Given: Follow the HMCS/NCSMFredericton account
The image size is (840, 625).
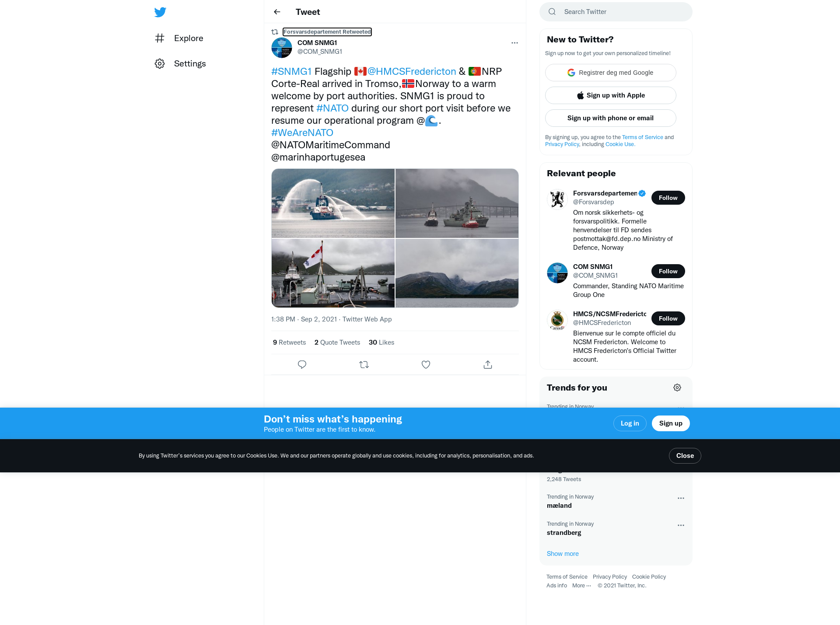Looking at the screenshot, I should tap(668, 318).
